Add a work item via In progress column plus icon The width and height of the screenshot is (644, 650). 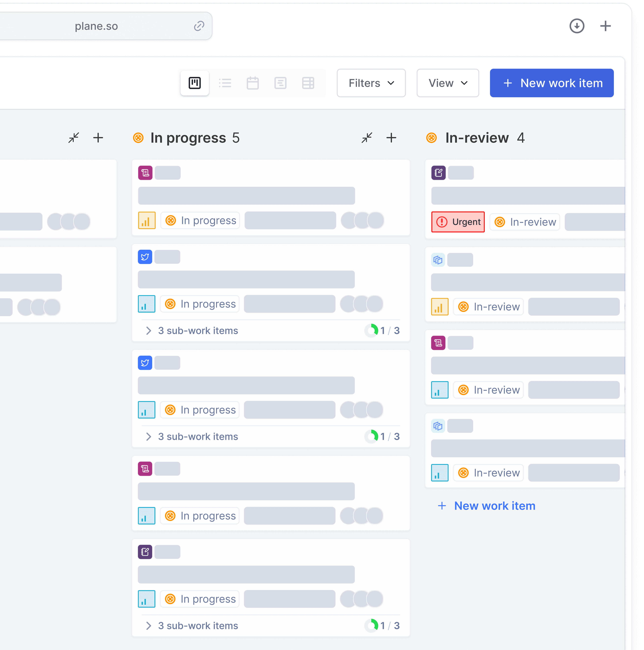392,138
